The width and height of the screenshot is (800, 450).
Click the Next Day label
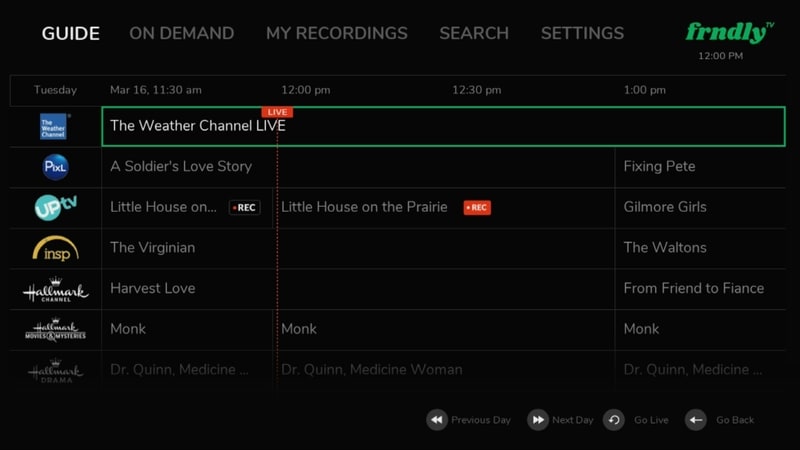pos(572,420)
